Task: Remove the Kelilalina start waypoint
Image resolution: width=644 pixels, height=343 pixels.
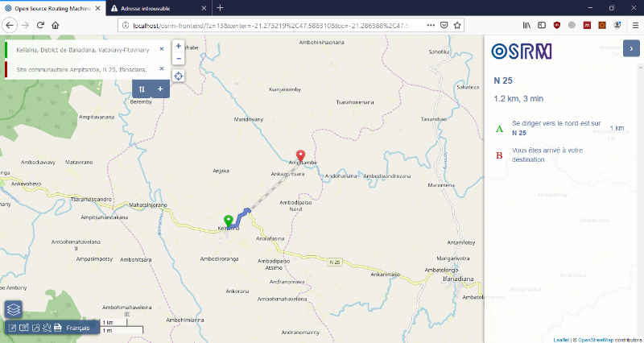Action: [162, 49]
